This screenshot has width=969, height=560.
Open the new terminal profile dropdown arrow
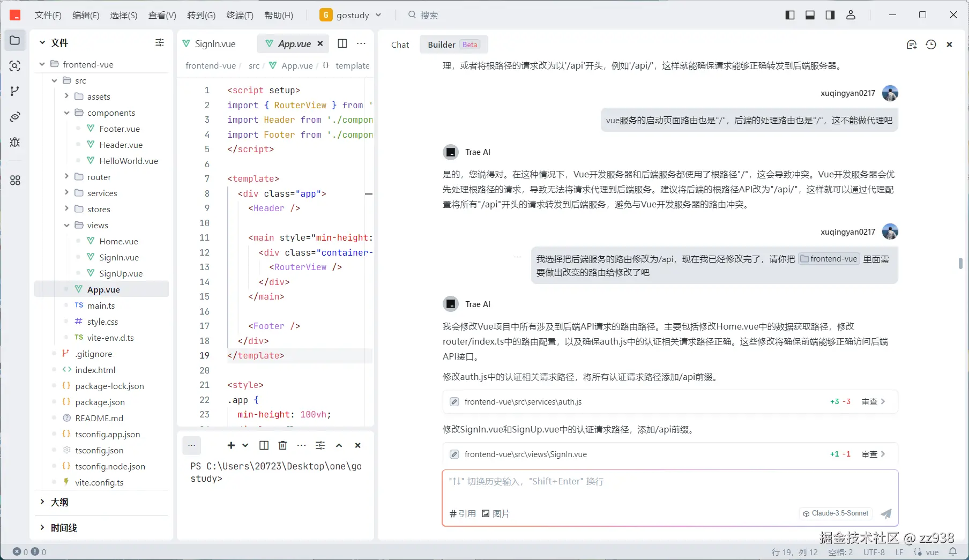coord(245,445)
